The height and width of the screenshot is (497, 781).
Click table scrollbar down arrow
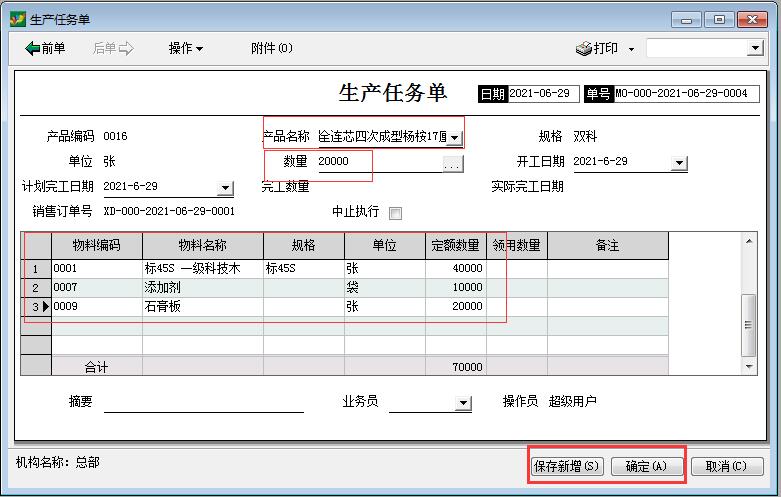(x=749, y=367)
